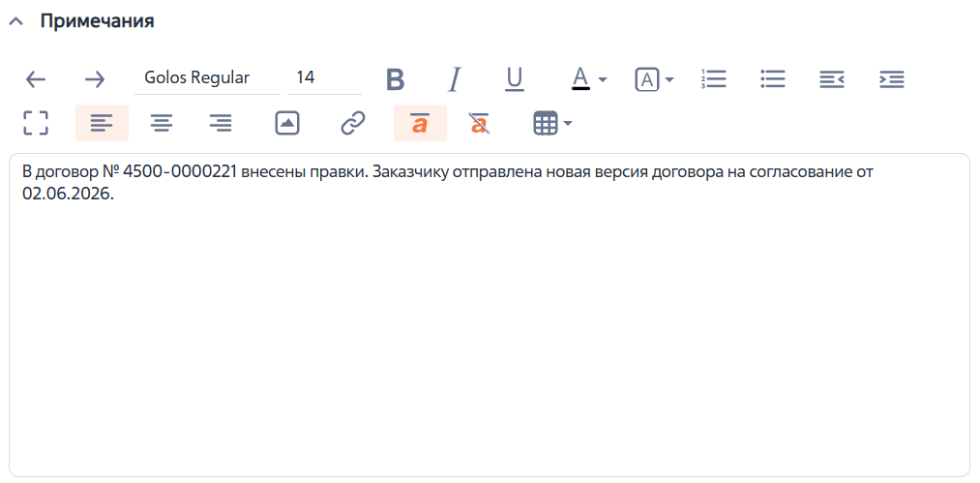The width and height of the screenshot is (980, 483).
Task: Click the date 02.06.2026 in text
Action: (68, 195)
